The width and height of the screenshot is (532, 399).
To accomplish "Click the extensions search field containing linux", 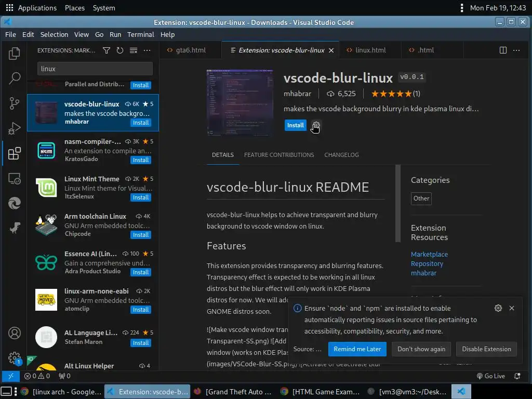I will pyautogui.click(x=95, y=69).
